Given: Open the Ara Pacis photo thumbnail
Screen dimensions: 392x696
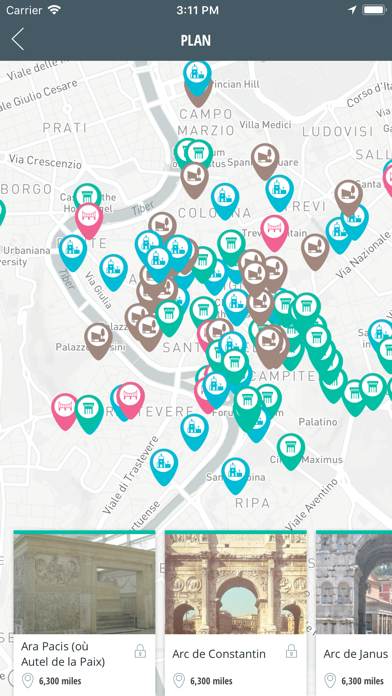Looking at the screenshot, I should 84,584.
